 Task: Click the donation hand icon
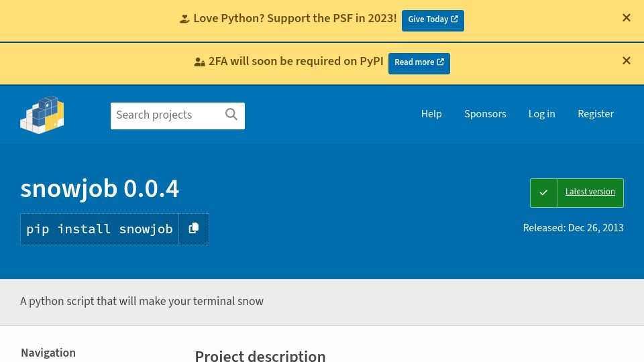click(x=184, y=19)
